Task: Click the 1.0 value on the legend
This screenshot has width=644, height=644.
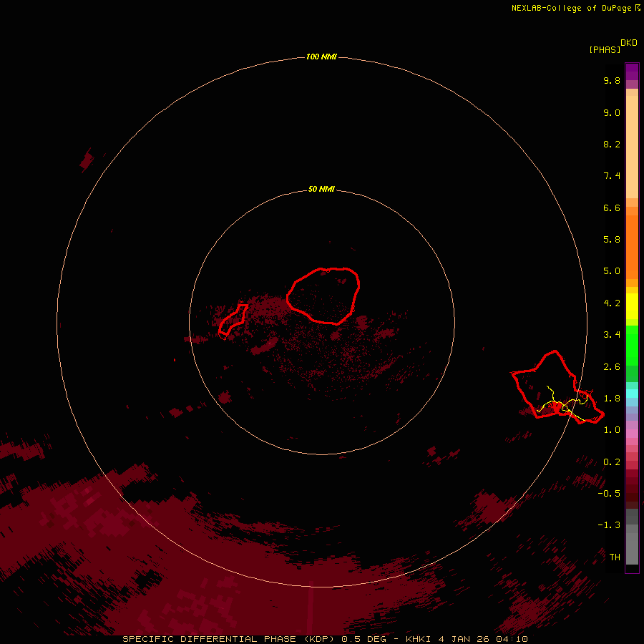Action: (612, 430)
